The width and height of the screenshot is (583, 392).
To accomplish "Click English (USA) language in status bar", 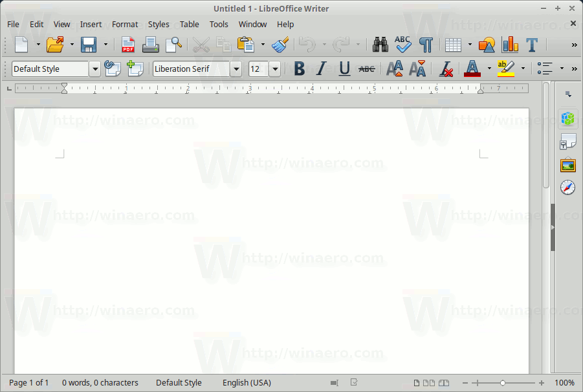I will click(x=247, y=382).
